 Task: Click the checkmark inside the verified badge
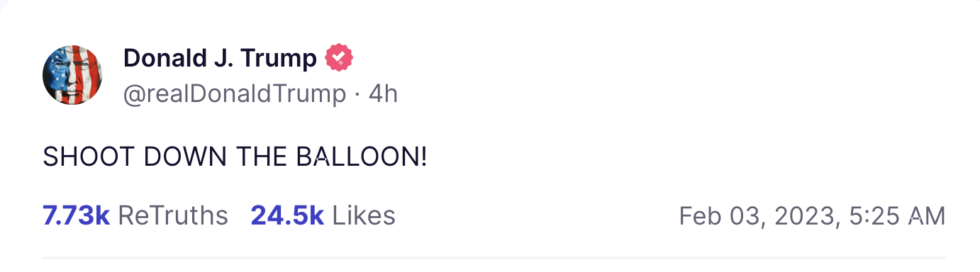339,59
